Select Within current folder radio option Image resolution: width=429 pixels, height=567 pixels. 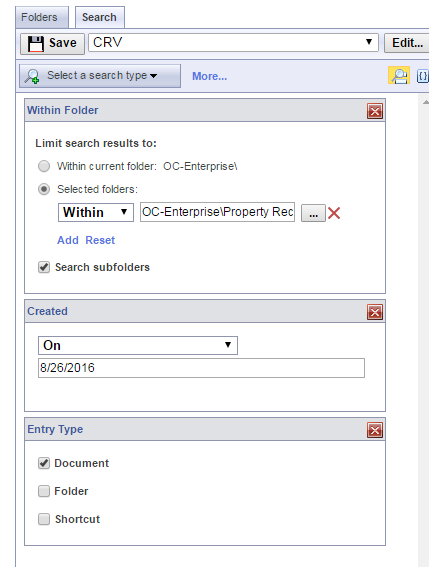click(44, 166)
